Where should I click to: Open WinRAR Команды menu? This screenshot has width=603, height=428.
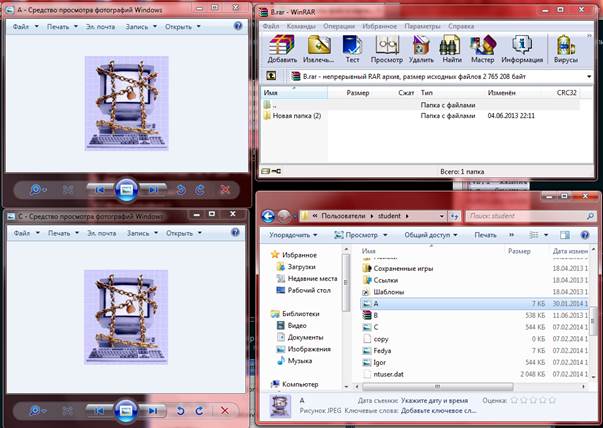301,26
